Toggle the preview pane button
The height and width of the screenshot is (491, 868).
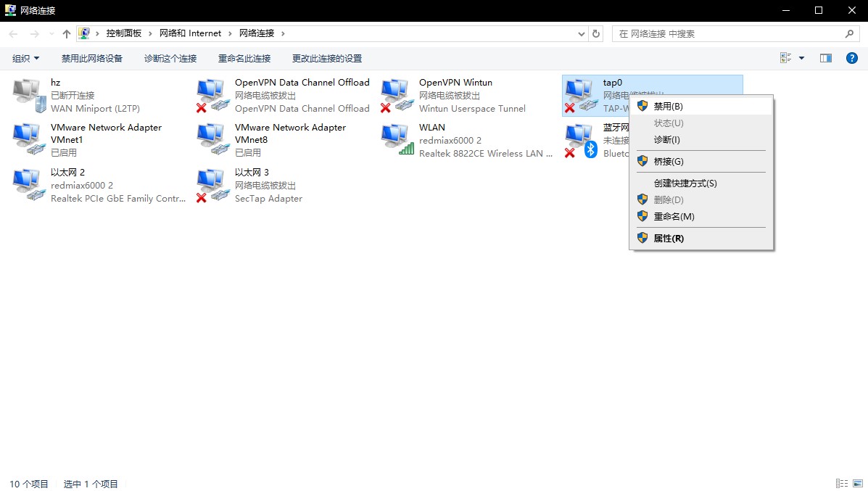tap(825, 58)
